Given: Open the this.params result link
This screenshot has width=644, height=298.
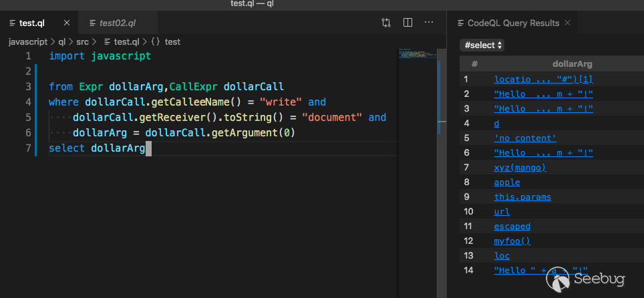Looking at the screenshot, I should (x=522, y=197).
